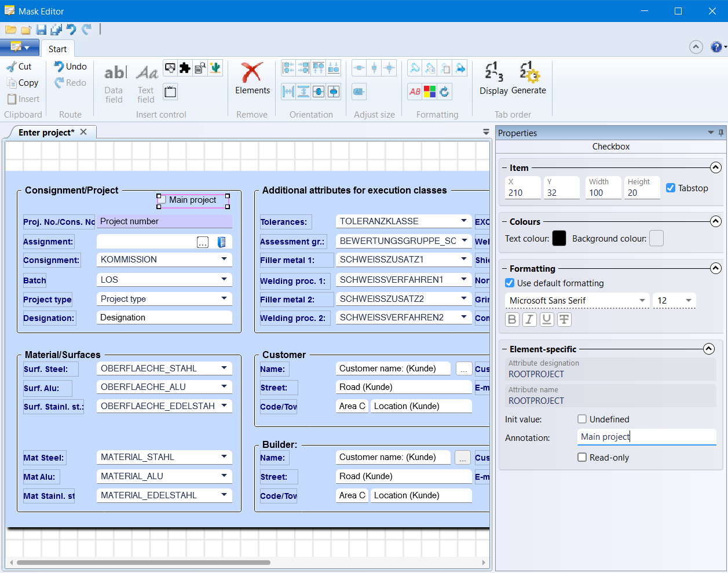The image size is (728, 573).
Task: Open the black Text colour swatch
Action: tap(559, 238)
